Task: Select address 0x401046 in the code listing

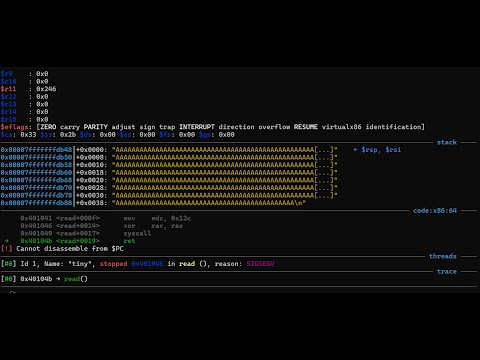Action: pyautogui.click(x=36, y=226)
